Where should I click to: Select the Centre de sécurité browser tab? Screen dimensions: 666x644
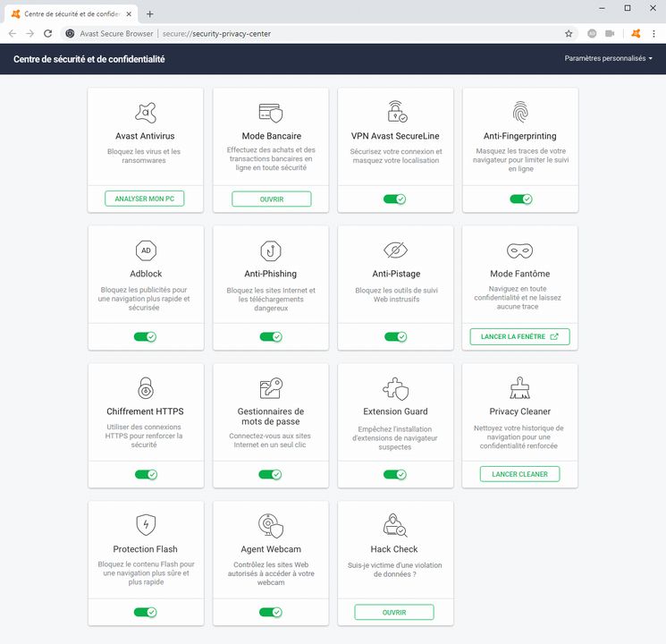(x=72, y=14)
